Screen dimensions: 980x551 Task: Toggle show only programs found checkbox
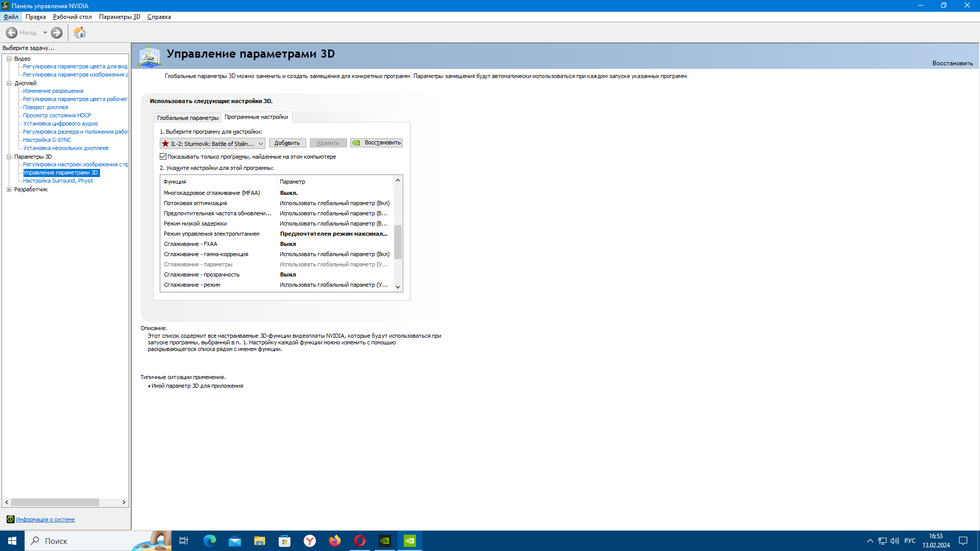163,157
